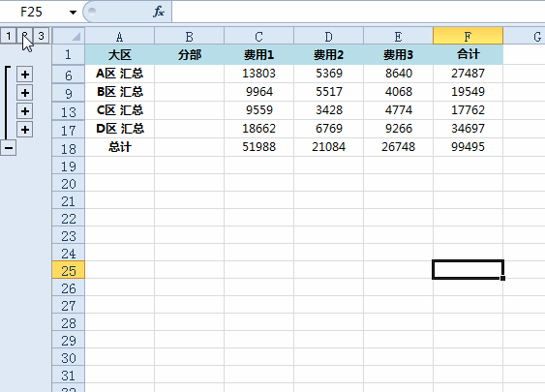
Task: Click outline level 3 button
Action: tap(41, 36)
